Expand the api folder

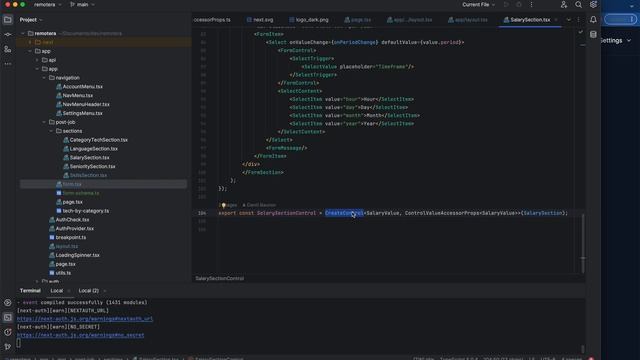37,60
